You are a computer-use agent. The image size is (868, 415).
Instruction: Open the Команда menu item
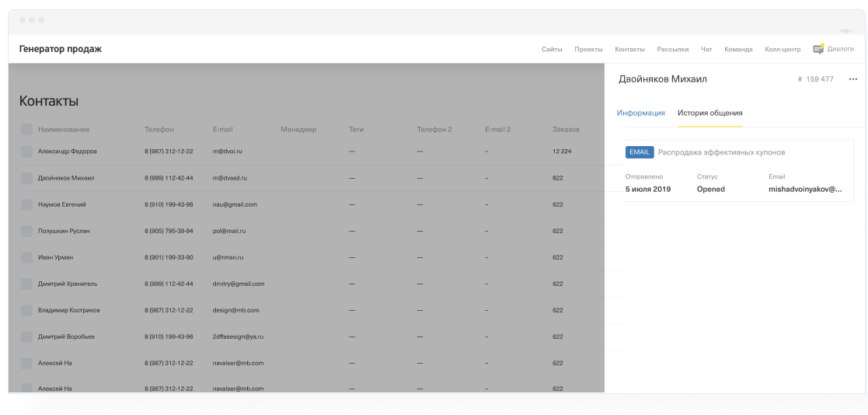[x=738, y=49]
